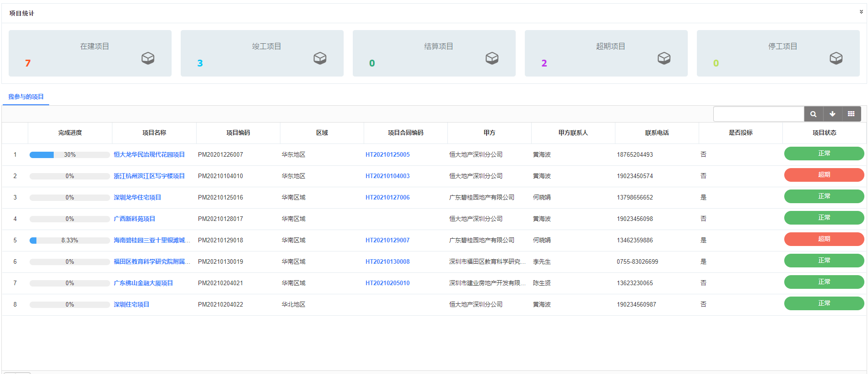The image size is (868, 374).
Task: Open contract HT20210104003
Action: pos(387,176)
